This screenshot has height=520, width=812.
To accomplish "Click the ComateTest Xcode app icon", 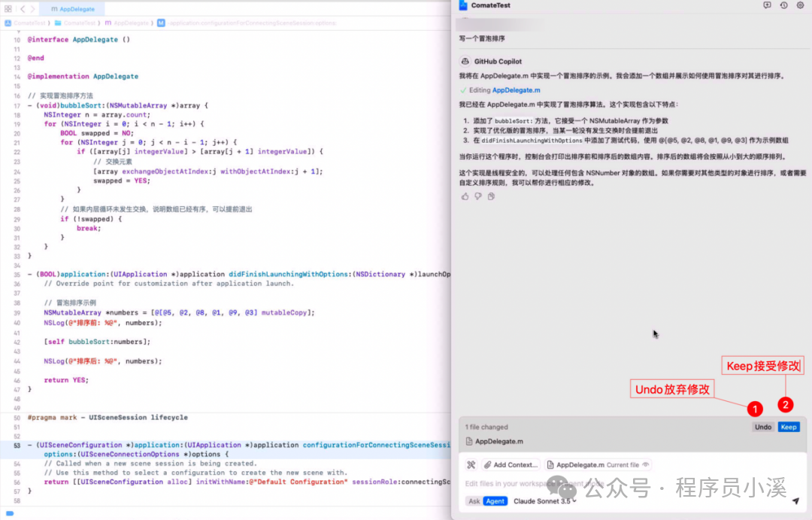I will (x=463, y=5).
